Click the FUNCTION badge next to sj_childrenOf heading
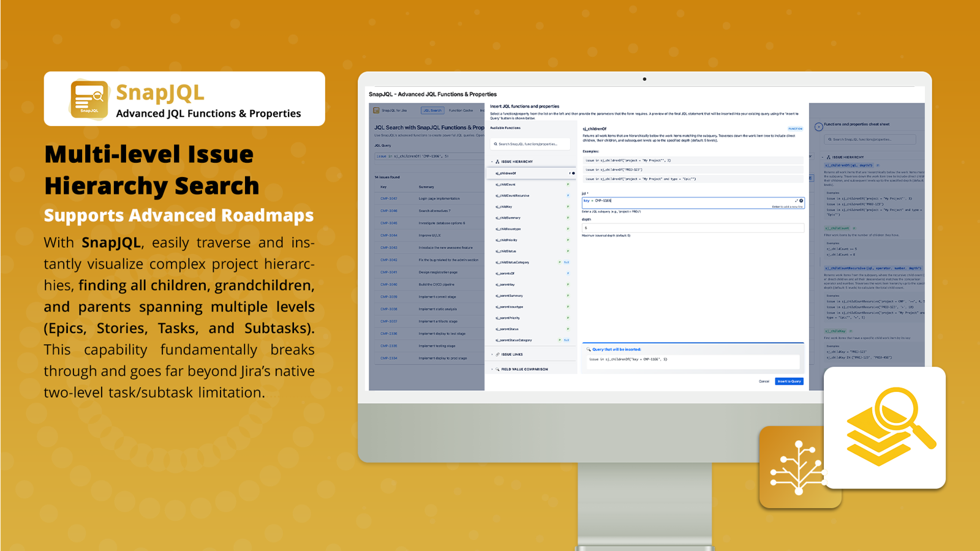Image resolution: width=980 pixels, height=551 pixels. pos(794,129)
